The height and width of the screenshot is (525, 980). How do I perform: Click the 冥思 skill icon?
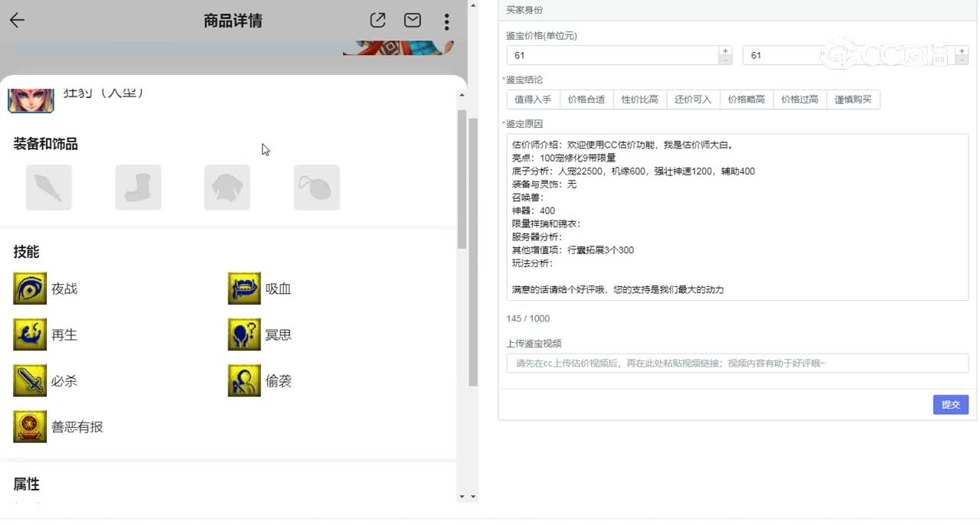point(243,334)
